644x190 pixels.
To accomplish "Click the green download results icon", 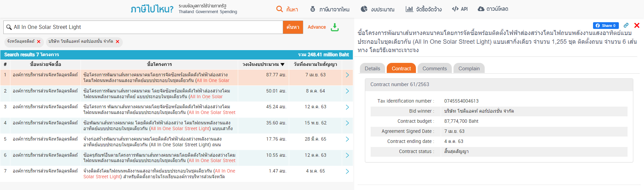I will tap(334, 27).
